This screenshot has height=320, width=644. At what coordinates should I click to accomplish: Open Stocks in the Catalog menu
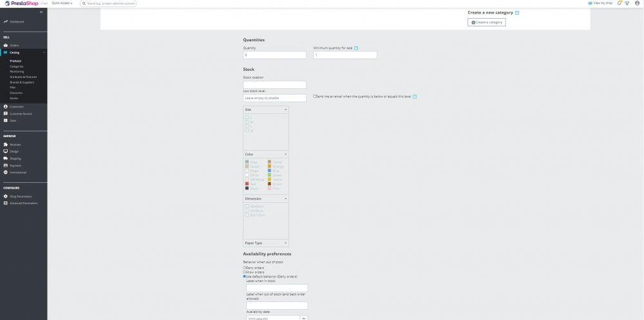(x=14, y=98)
